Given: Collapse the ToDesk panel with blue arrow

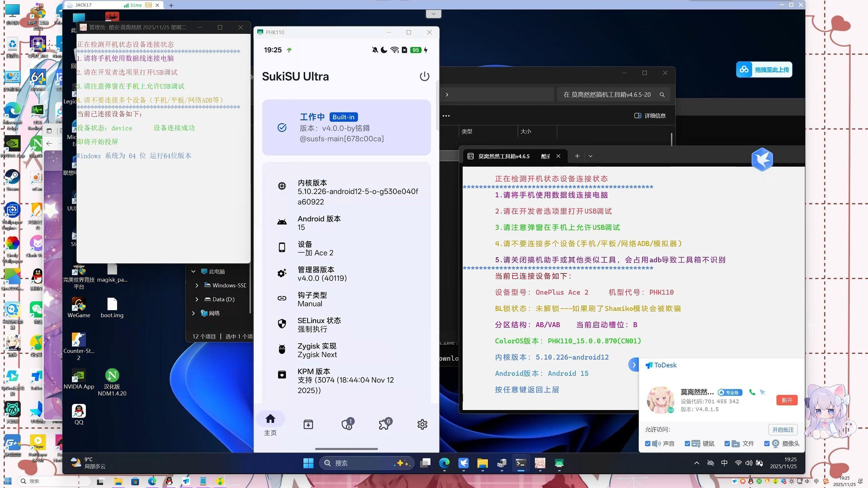Looking at the screenshot, I should (x=634, y=365).
